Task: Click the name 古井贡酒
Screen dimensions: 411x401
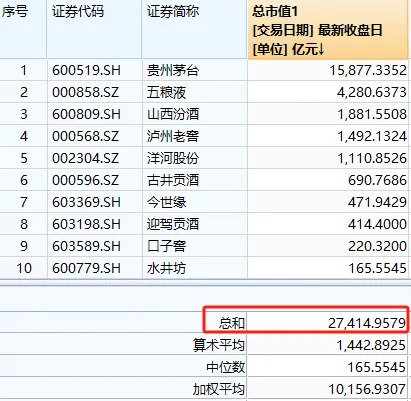Action: (173, 180)
